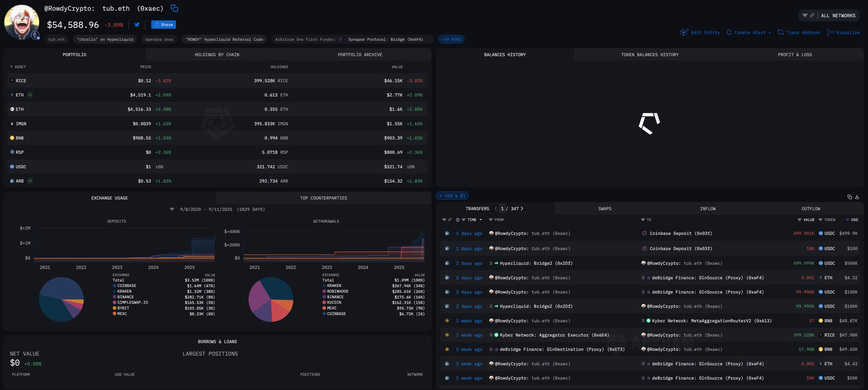Click the BNB coin icon in portfolio
The height and width of the screenshot is (390, 868).
[x=12, y=138]
